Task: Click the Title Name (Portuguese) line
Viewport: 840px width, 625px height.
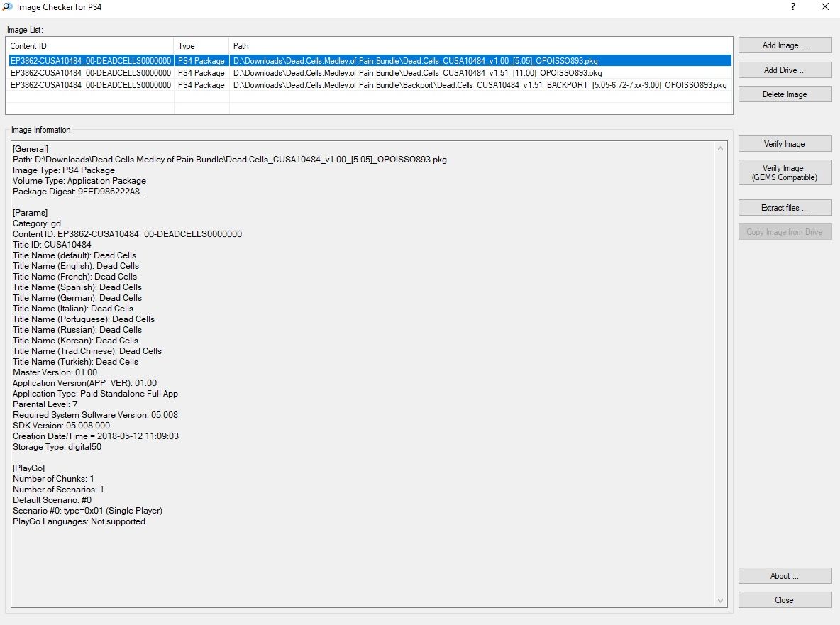Action: pyautogui.click(x=84, y=319)
